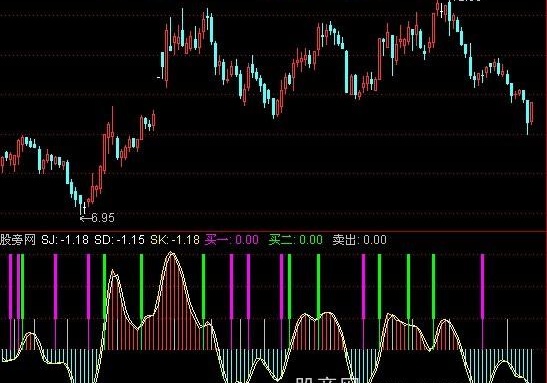This screenshot has width=547, height=383.
Task: Select the SJ: -1.18 indicator value
Action: 65,240
